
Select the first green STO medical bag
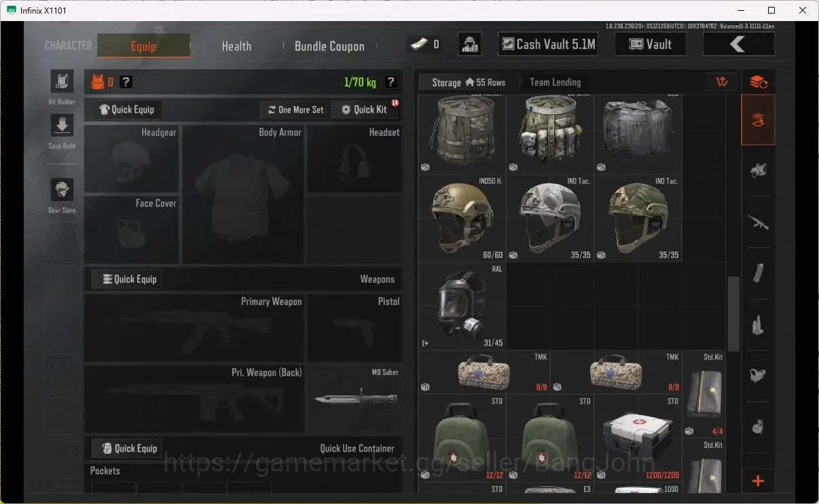pyautogui.click(x=462, y=438)
